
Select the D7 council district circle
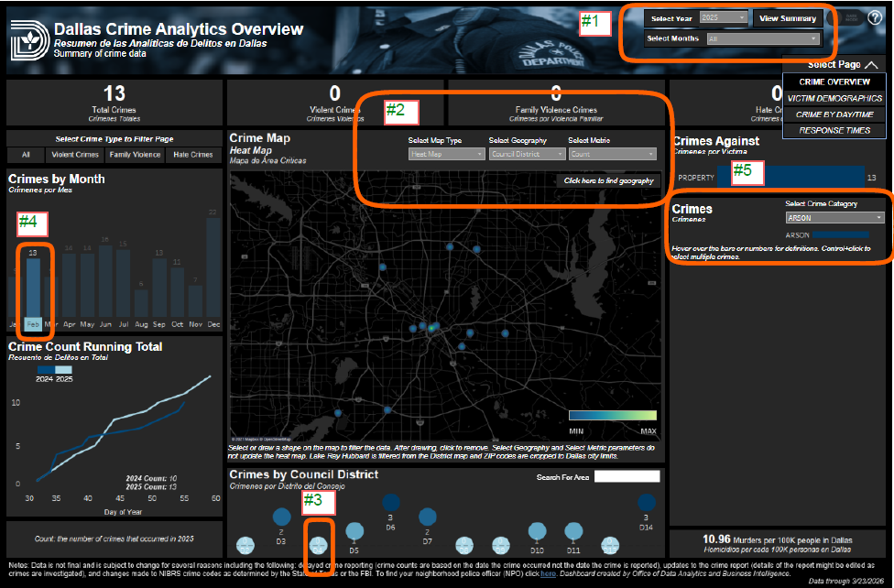428,517
